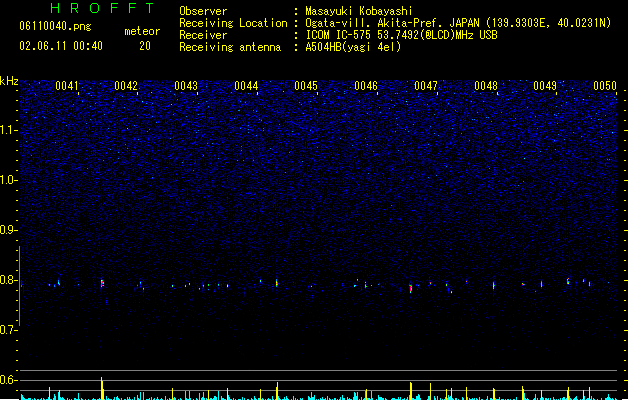Click the 0.8 kHz axis label

pyautogui.click(x=9, y=280)
